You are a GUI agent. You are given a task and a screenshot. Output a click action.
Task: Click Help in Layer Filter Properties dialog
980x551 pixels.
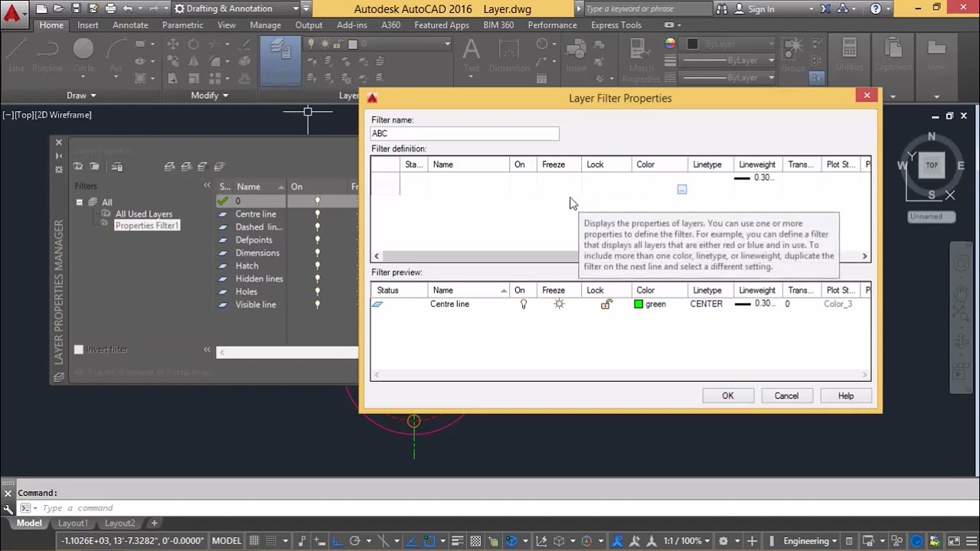tap(846, 396)
